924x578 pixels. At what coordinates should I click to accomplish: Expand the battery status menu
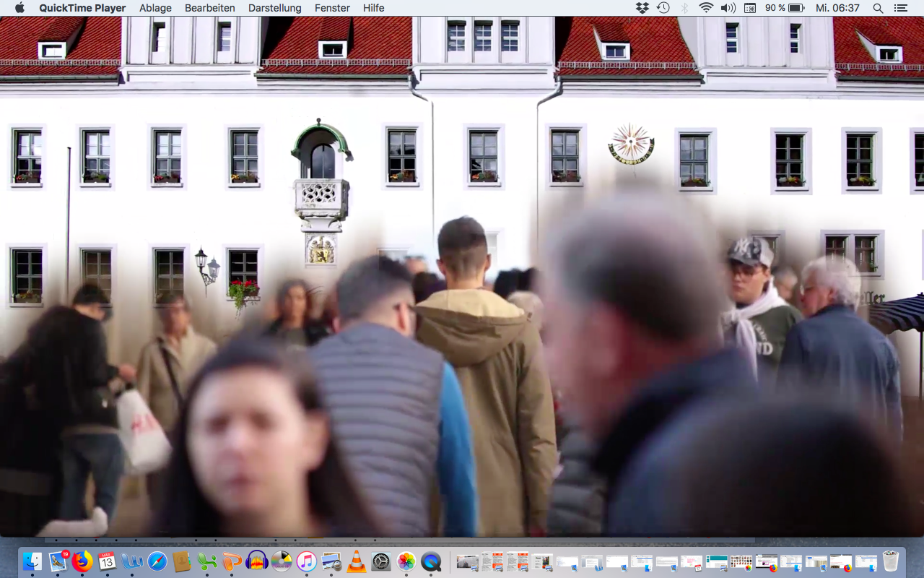785,8
